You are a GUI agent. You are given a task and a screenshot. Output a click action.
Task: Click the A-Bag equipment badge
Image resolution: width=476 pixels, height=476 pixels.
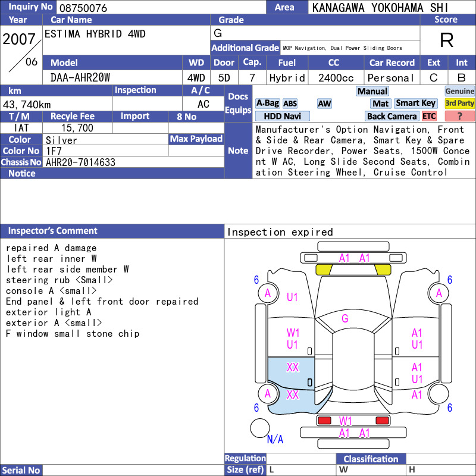[x=267, y=104]
